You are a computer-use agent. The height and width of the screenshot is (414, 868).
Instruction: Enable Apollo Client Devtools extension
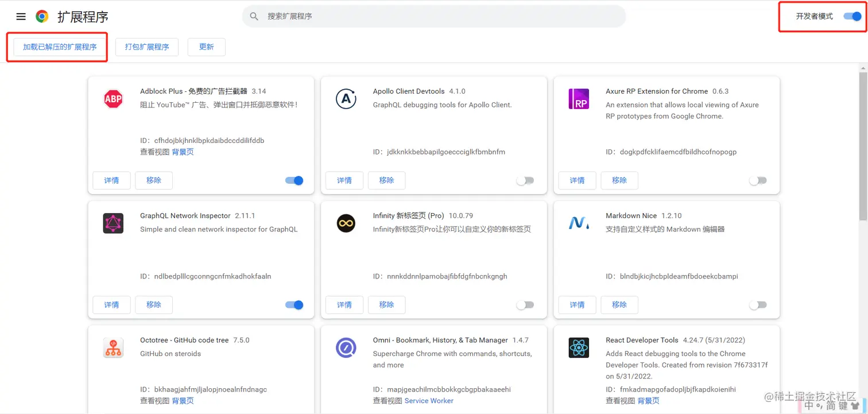525,180
